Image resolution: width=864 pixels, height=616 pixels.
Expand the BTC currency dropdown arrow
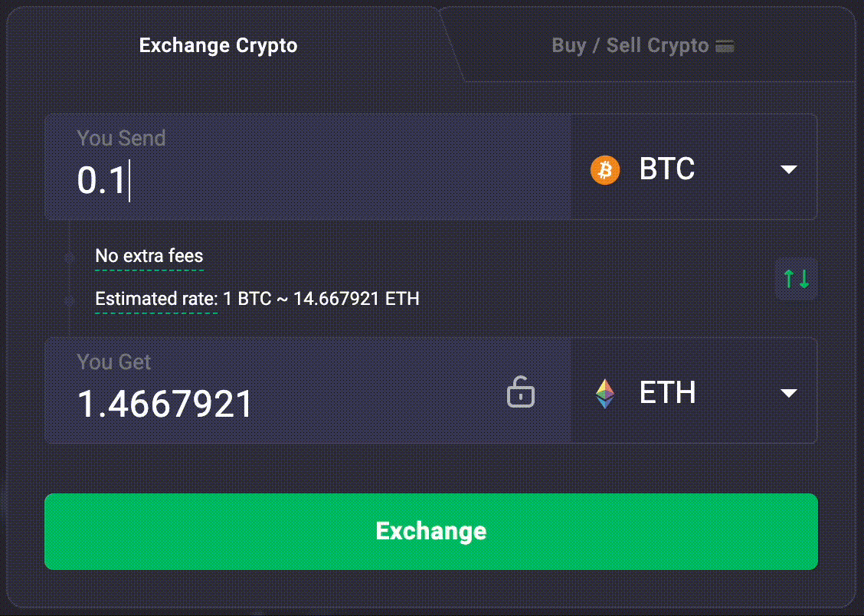tap(789, 169)
